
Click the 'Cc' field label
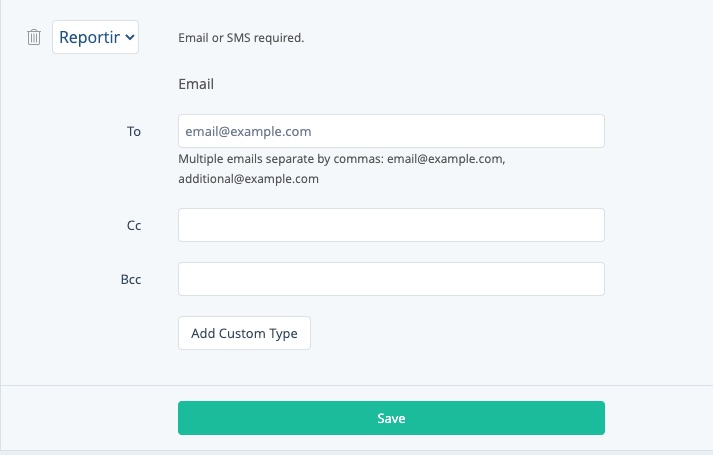[134, 225]
